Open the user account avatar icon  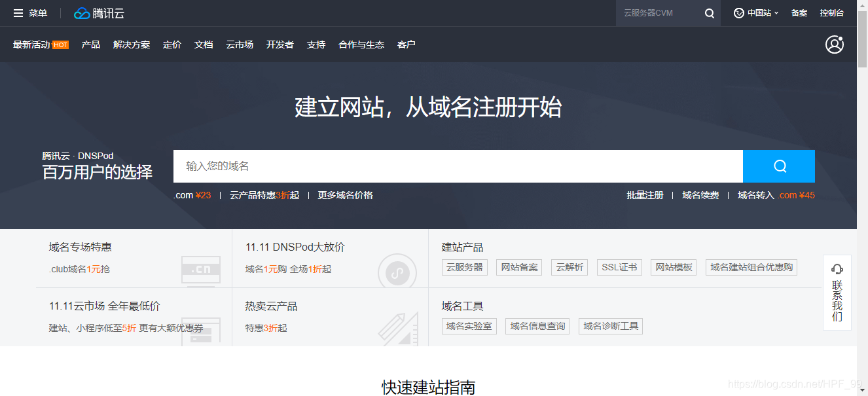coord(834,44)
